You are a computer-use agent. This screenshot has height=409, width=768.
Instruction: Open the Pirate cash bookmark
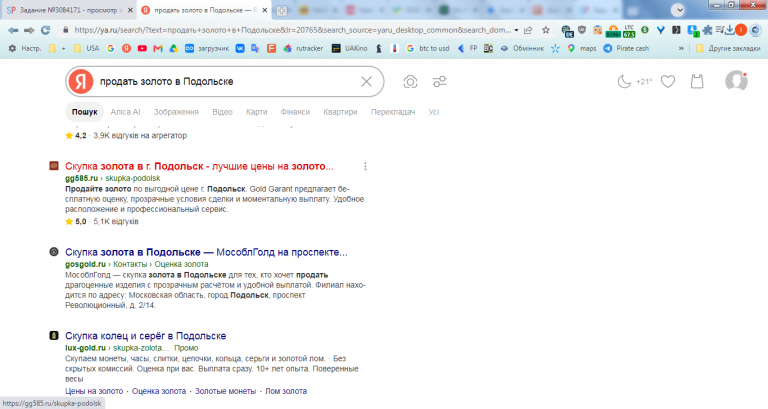(626, 48)
